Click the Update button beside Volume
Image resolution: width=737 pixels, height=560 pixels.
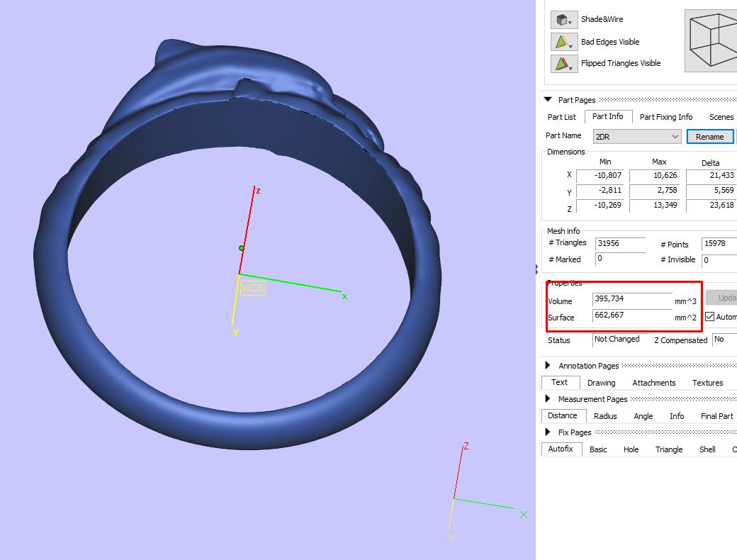[721, 298]
